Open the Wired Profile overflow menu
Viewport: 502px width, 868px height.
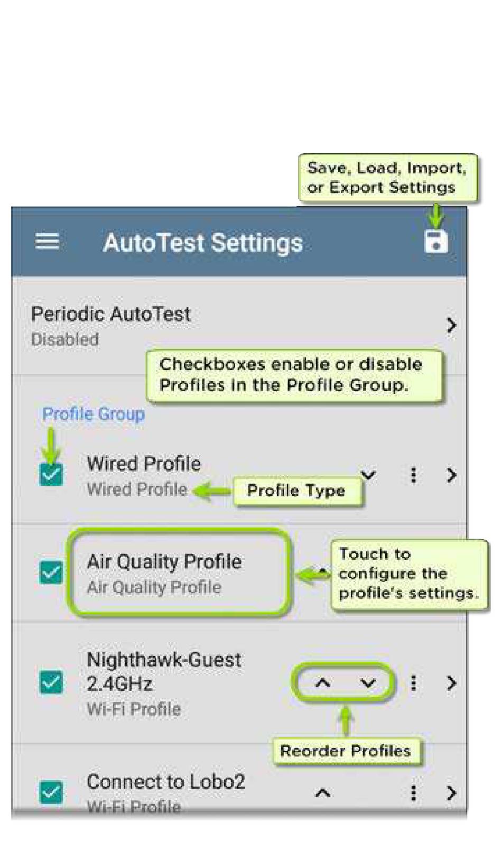tap(413, 475)
